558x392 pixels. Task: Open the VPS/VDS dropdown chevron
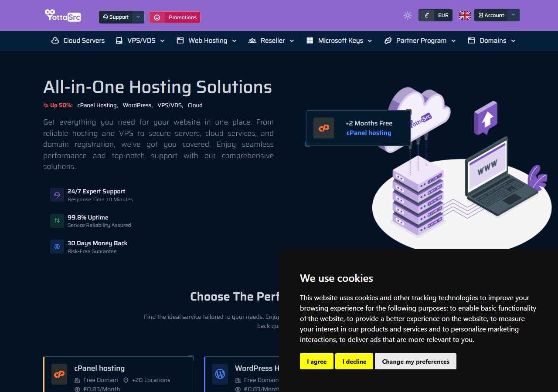[163, 41]
